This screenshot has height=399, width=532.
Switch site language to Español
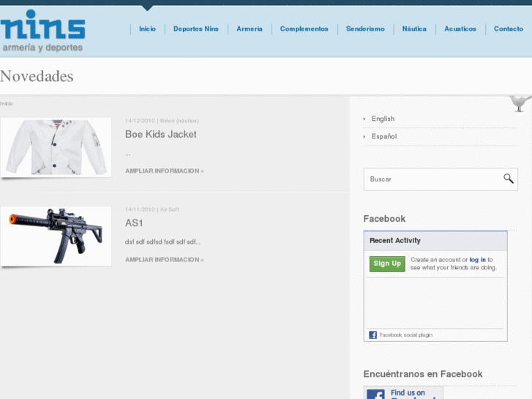point(384,136)
